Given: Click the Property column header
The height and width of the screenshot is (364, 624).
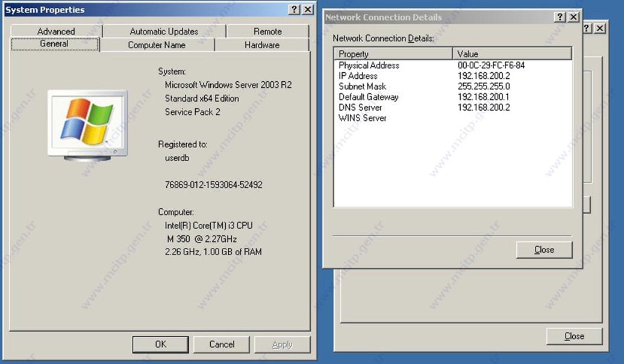Looking at the screenshot, I should [x=393, y=54].
